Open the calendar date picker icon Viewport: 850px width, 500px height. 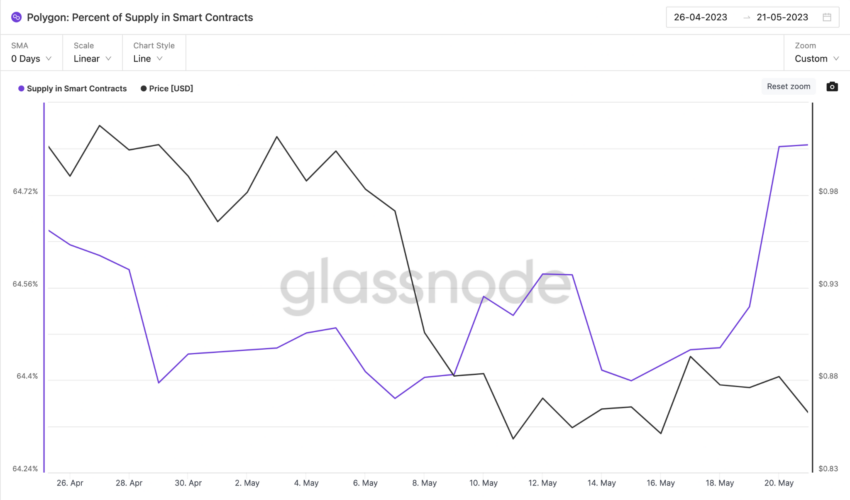[x=827, y=17]
